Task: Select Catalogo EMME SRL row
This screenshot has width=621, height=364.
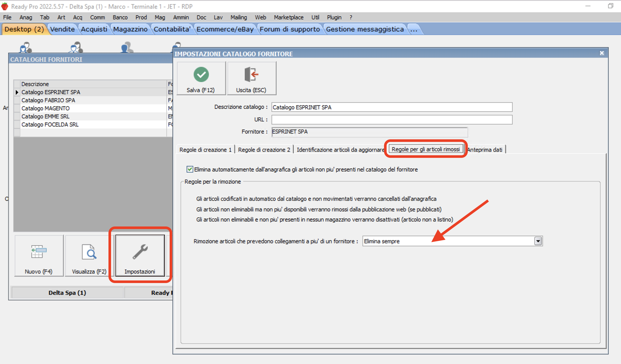Action: pos(94,116)
